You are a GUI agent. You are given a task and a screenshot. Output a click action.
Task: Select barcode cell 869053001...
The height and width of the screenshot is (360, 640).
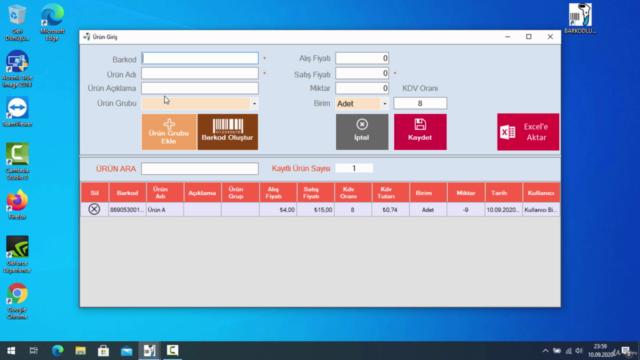click(x=127, y=210)
